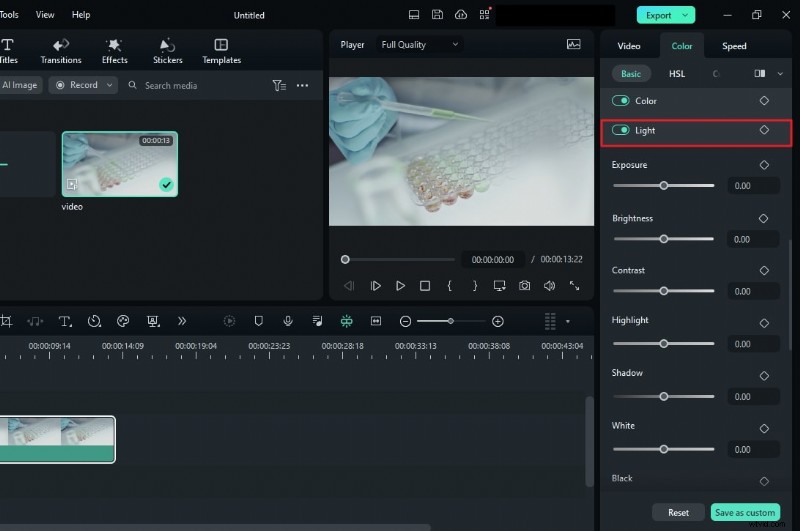Click the cloud upload icon in title bar
This screenshot has width=800, height=531.
click(x=460, y=15)
